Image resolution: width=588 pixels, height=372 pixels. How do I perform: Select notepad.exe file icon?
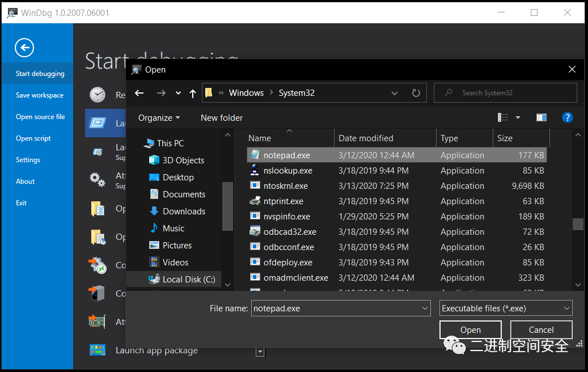pos(255,154)
